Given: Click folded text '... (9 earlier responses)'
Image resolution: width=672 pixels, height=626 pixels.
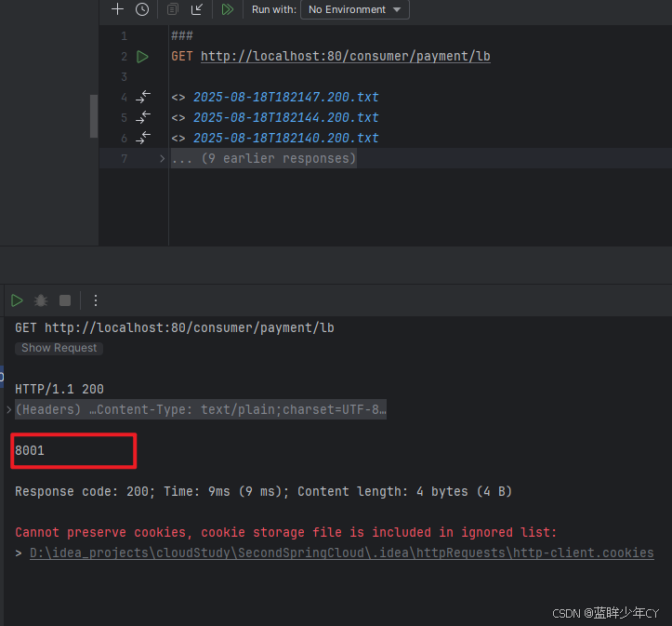Looking at the screenshot, I should click(264, 158).
